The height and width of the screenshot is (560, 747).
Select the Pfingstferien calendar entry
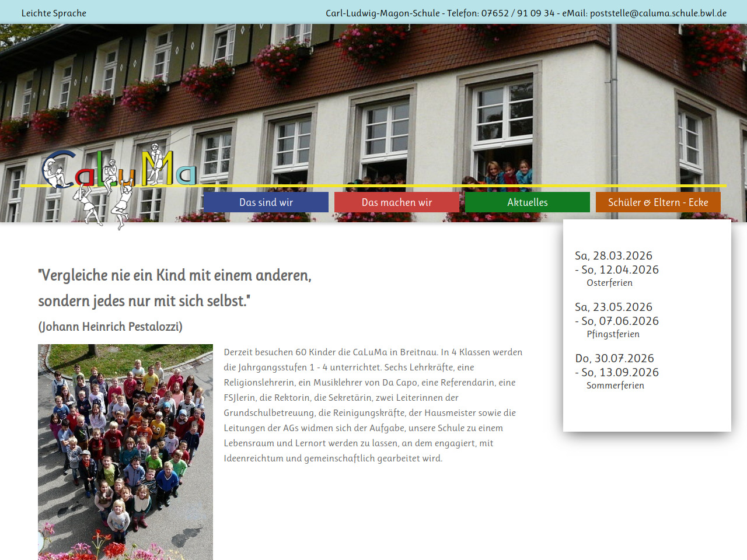coord(613,334)
